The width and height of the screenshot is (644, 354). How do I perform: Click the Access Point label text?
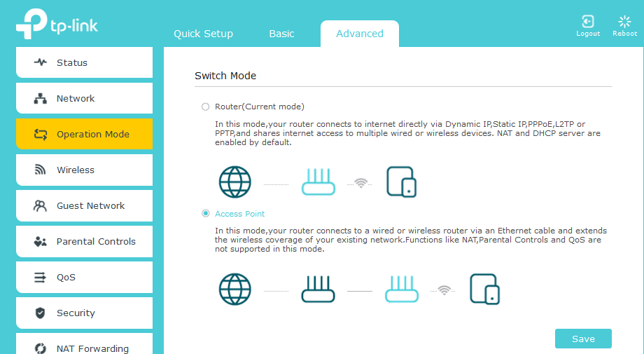coord(240,214)
